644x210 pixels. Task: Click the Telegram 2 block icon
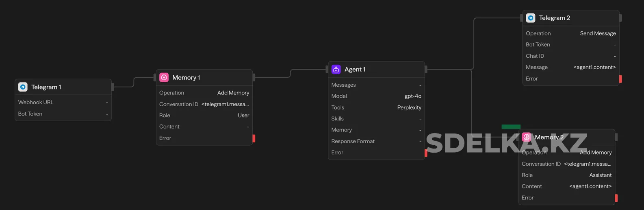point(531,18)
